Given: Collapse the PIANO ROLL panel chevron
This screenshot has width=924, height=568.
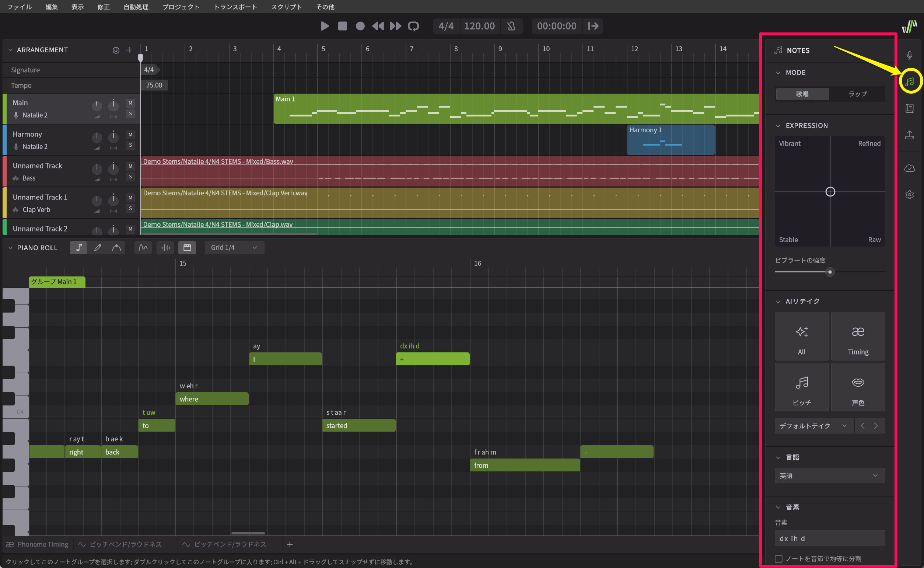Looking at the screenshot, I should tap(11, 248).
